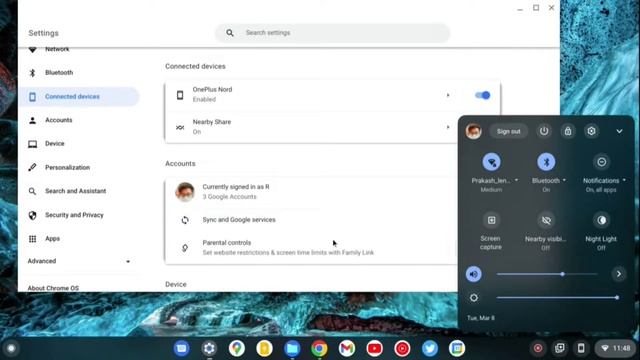640x360 pixels.
Task: Toggle Bluetooth in quick settings
Action: [546, 162]
